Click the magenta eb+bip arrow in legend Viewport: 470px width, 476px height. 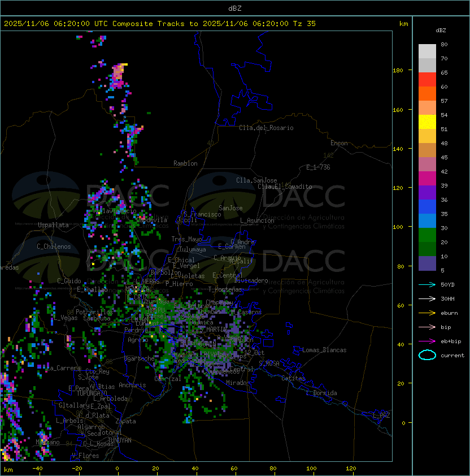click(427, 341)
